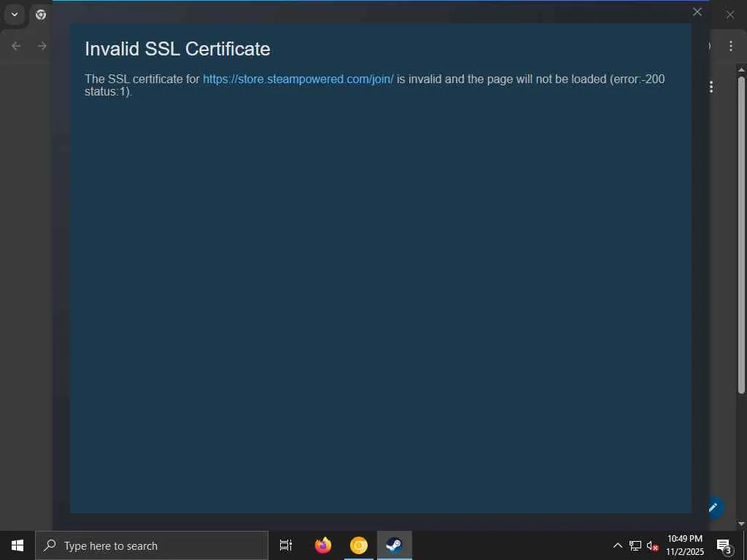The width and height of the screenshot is (747, 560).
Task: Open the page's vertical three-dot options menu
Action: click(x=711, y=87)
